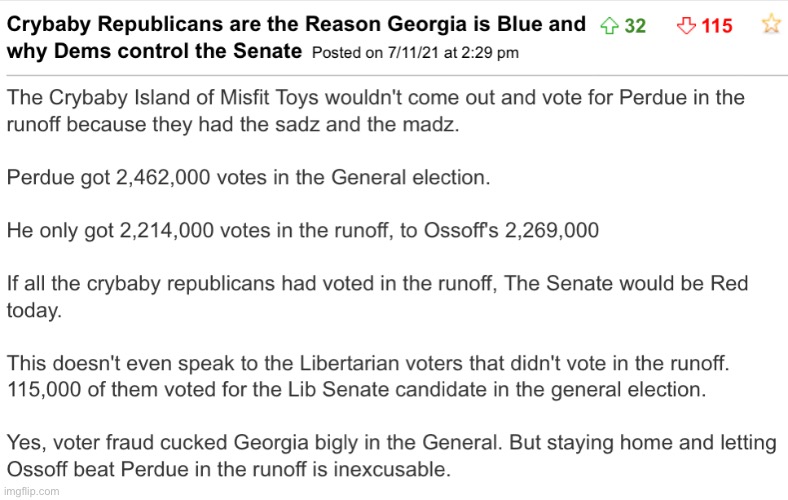Click the 'Perdue got 2,462,000 votes' line
This screenshot has width=788, height=500.
[248, 177]
